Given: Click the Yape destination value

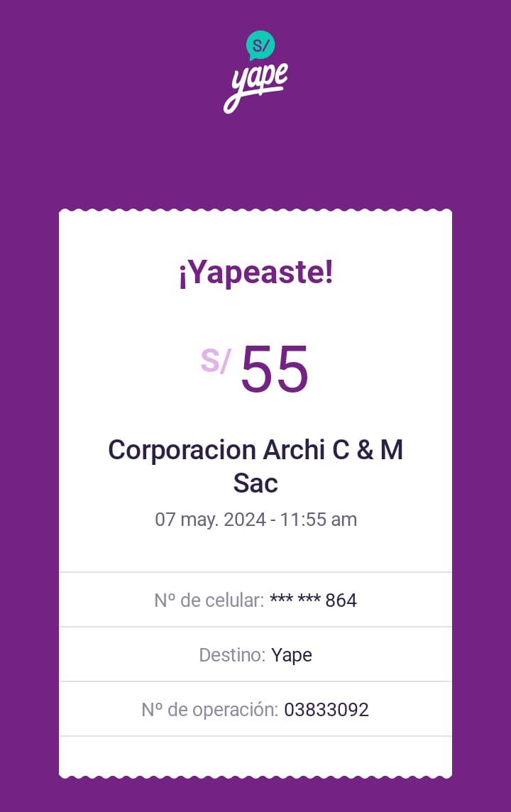Looking at the screenshot, I should [292, 655].
